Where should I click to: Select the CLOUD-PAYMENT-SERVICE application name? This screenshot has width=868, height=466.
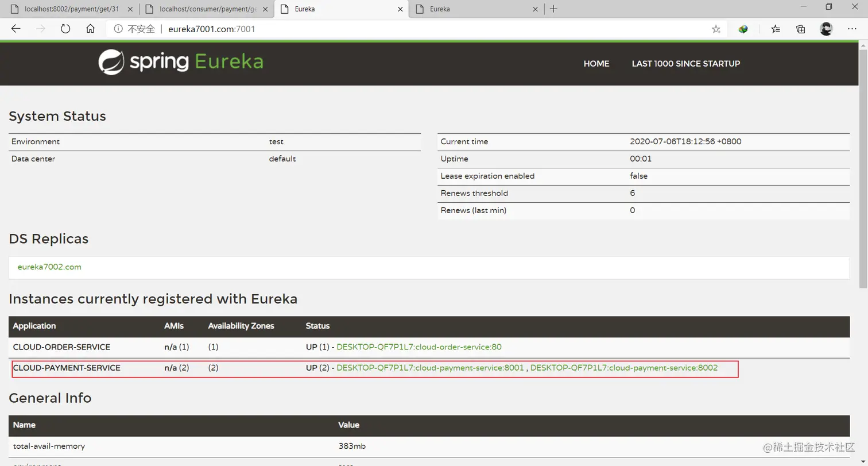tap(67, 368)
